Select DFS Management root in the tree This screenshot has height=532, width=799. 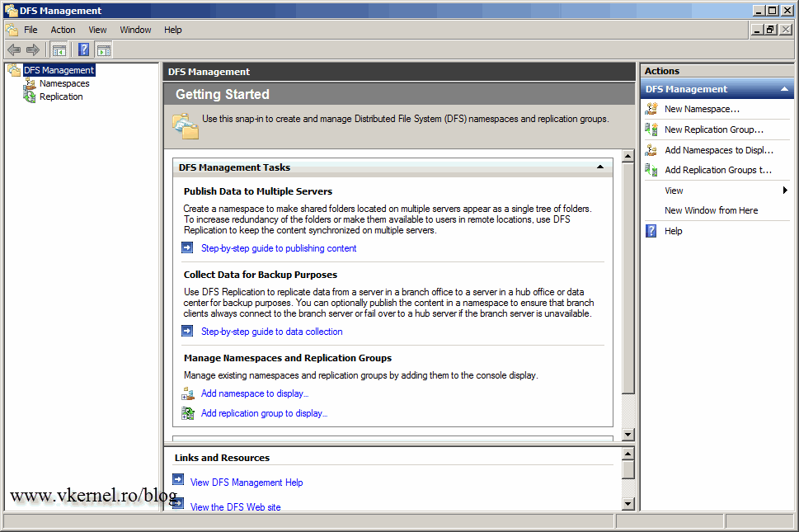(x=59, y=70)
